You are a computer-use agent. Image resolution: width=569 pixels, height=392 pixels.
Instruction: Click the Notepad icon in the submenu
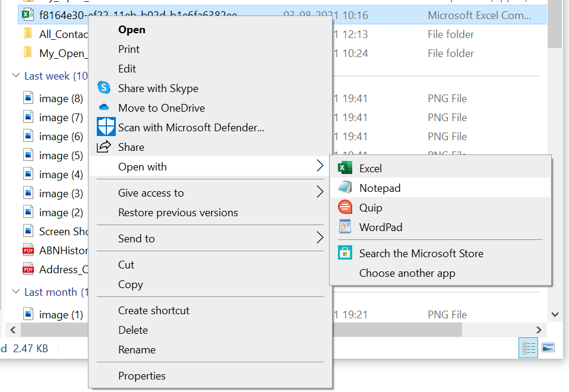tap(344, 188)
